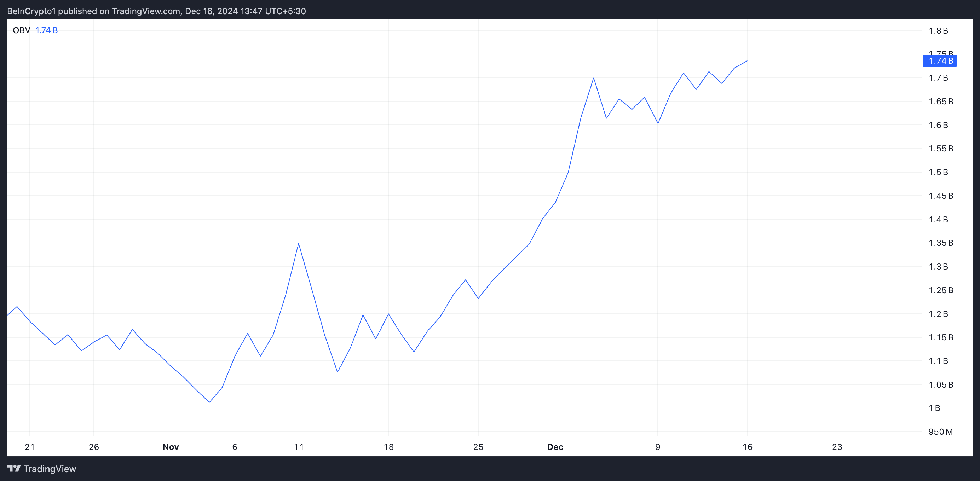Click the OBV indicator label

[x=21, y=30]
